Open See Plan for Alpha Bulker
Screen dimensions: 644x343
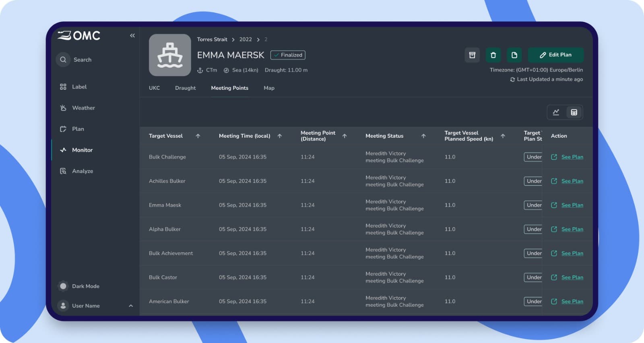(x=572, y=229)
